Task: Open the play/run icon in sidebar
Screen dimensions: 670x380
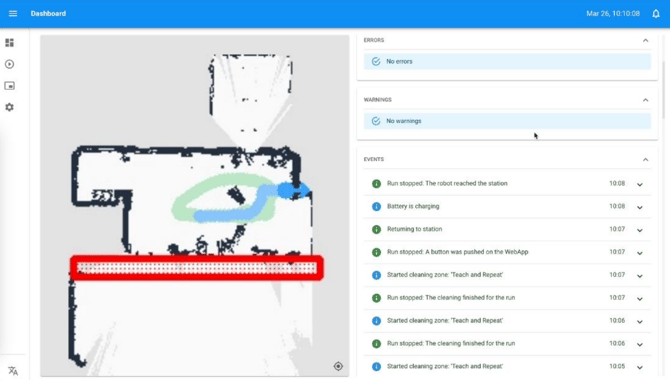Action: pyautogui.click(x=9, y=64)
